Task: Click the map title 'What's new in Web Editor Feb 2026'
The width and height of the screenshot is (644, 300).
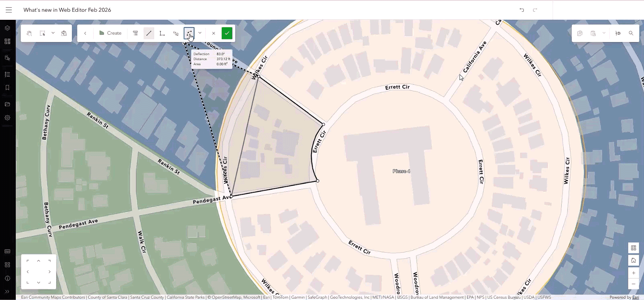Action: pyautogui.click(x=67, y=10)
